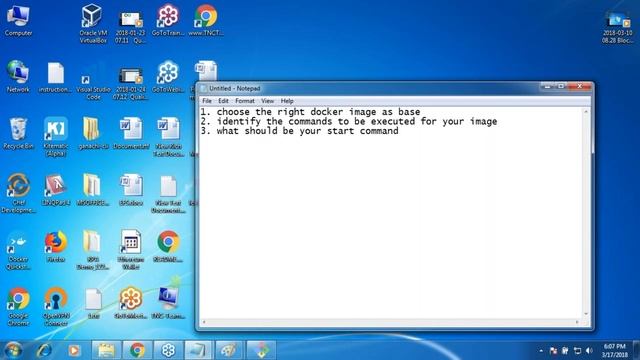This screenshot has height=360, width=640.
Task: Select the LINQPad shortcut icon
Action: click(56, 190)
